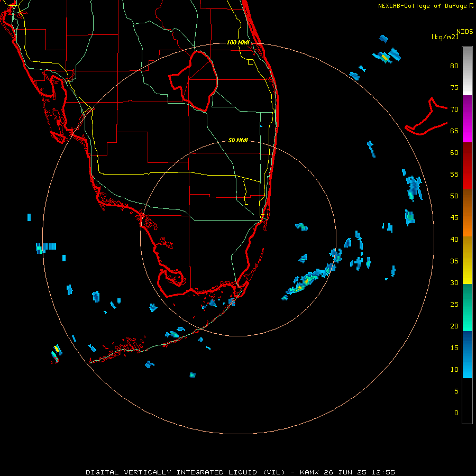Viewport: 476px width, 476px height.
Task: Click the gray-white top legend color band
Action: pyautogui.click(x=467, y=71)
